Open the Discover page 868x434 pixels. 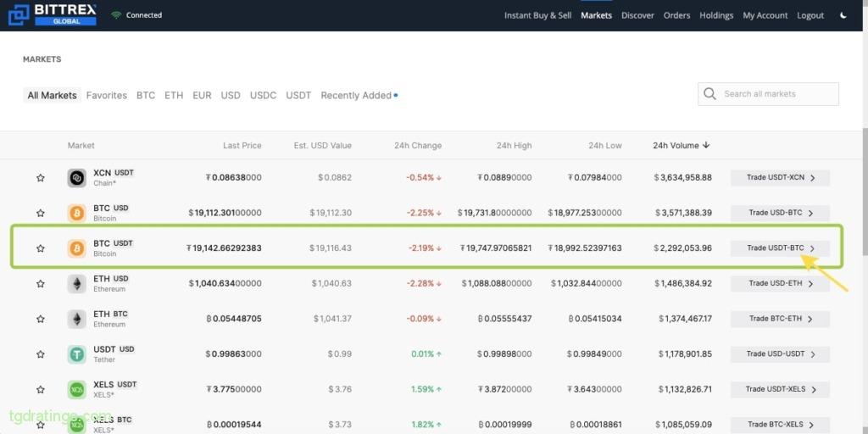pos(637,15)
